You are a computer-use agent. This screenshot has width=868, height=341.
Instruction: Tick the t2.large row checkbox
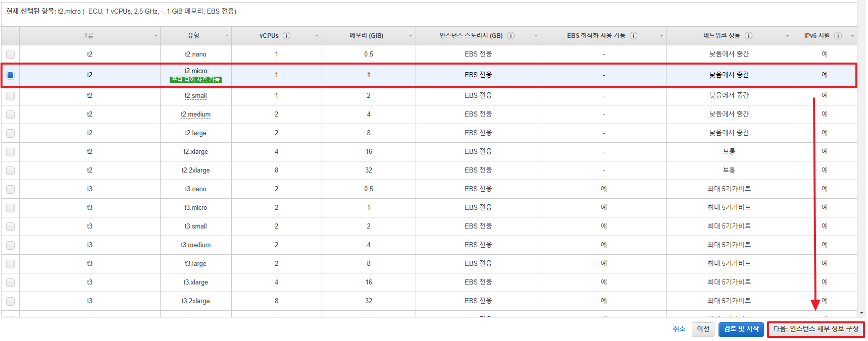click(10, 133)
